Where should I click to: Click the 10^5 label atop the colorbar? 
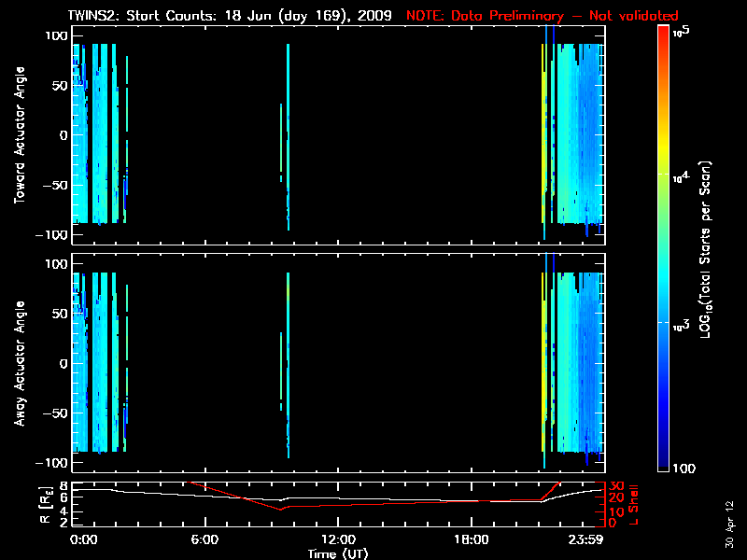coord(680,33)
